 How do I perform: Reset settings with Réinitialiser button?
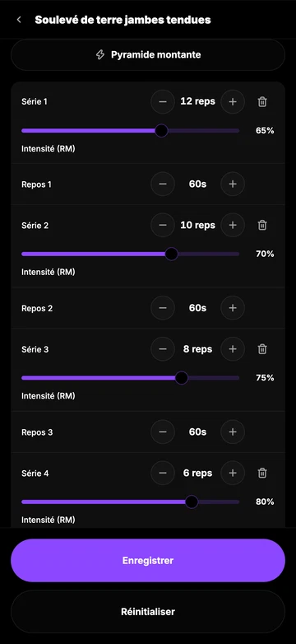tap(148, 612)
